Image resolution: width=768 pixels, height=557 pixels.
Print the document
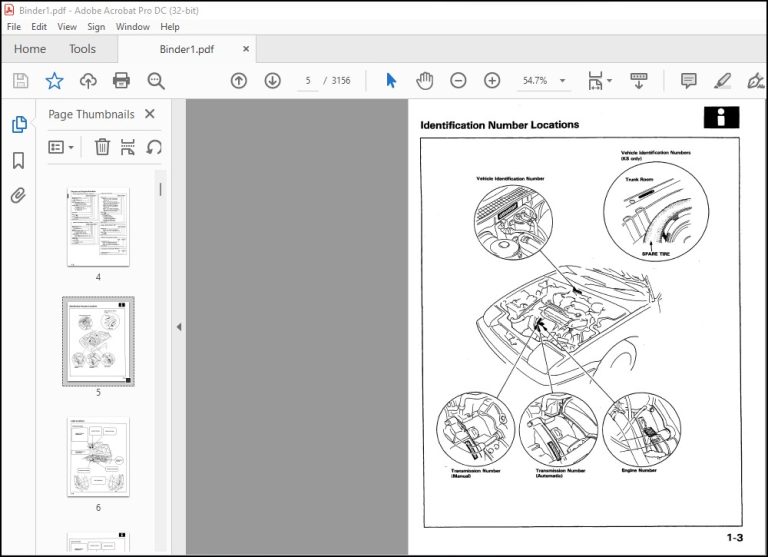121,80
